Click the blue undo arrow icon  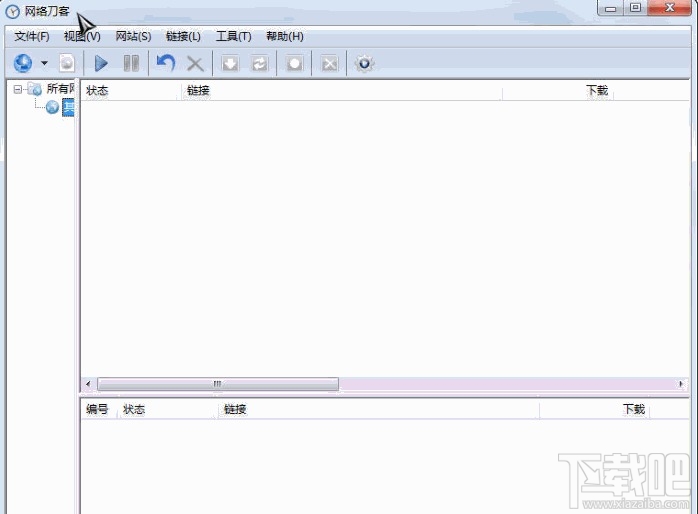coord(166,63)
